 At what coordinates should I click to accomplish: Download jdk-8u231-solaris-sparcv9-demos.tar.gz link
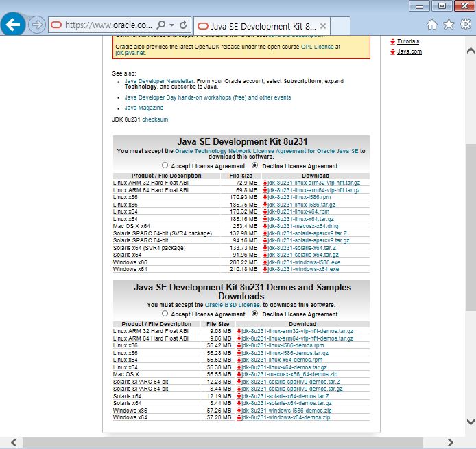coord(292,389)
